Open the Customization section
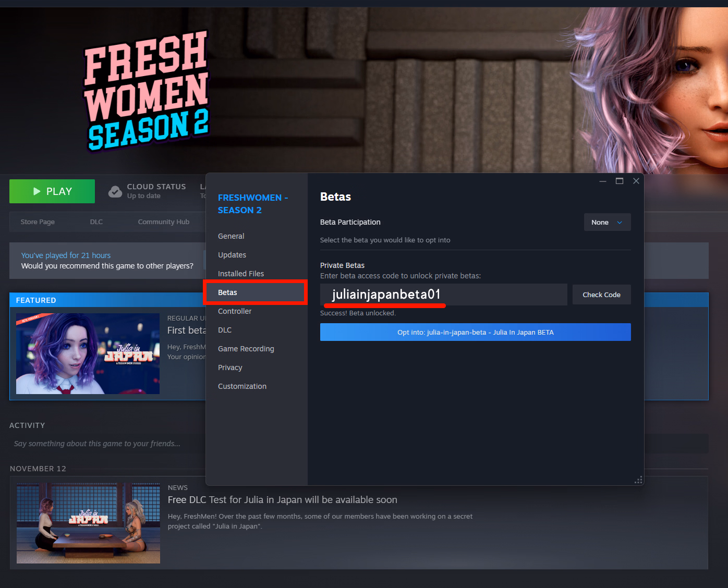This screenshot has width=728, height=588. (x=242, y=386)
